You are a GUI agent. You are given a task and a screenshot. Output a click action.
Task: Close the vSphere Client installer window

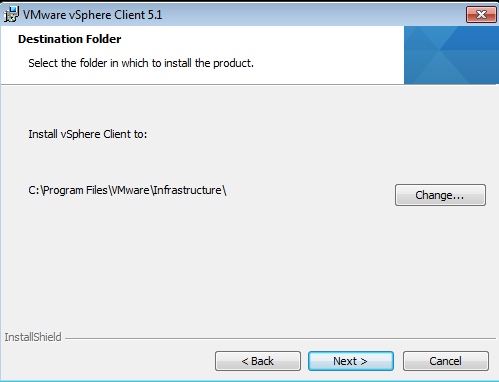click(x=481, y=15)
